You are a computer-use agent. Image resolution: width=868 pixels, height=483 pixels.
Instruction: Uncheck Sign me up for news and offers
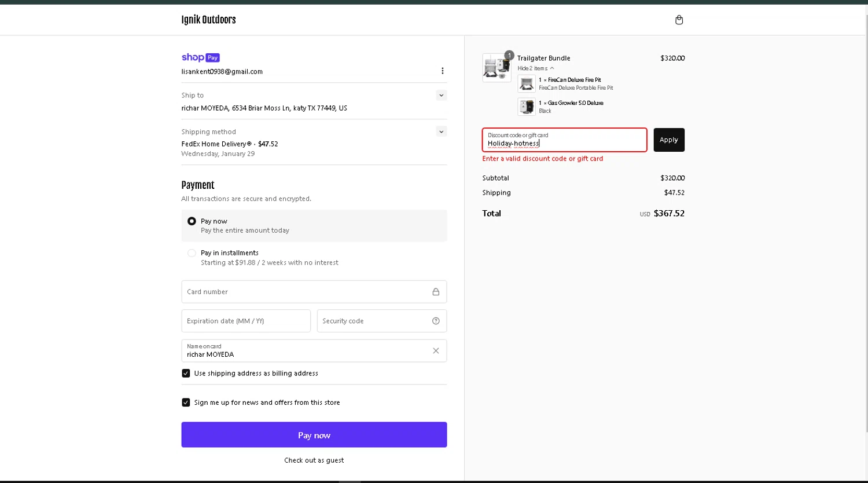click(186, 402)
